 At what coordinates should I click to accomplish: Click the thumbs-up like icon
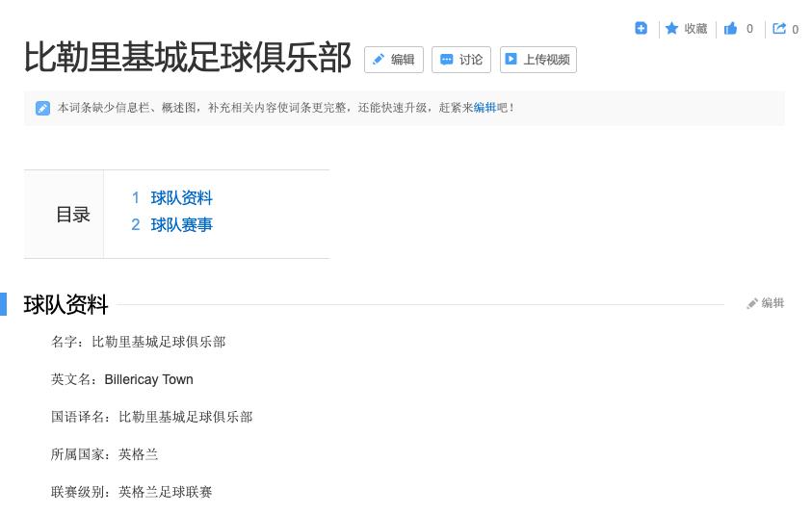coord(730,29)
